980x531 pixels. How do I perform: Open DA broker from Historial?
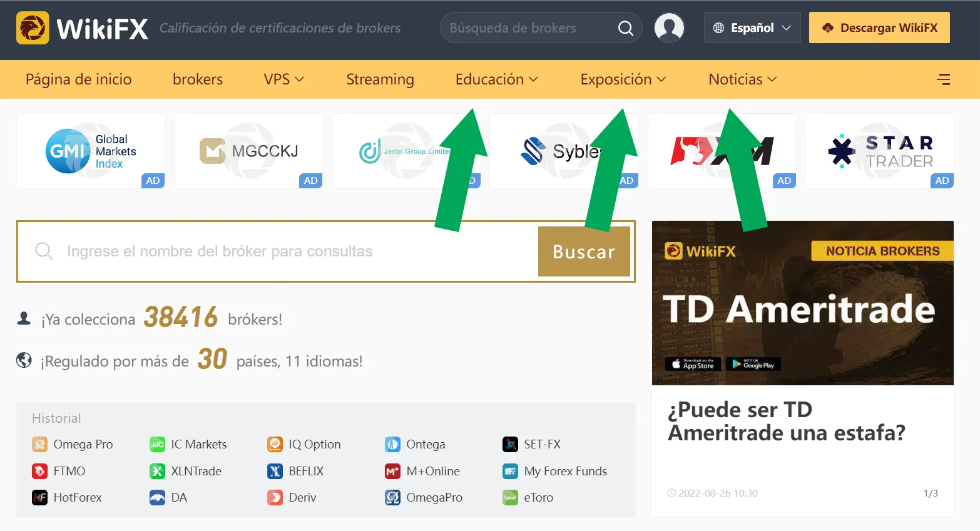tap(168, 497)
